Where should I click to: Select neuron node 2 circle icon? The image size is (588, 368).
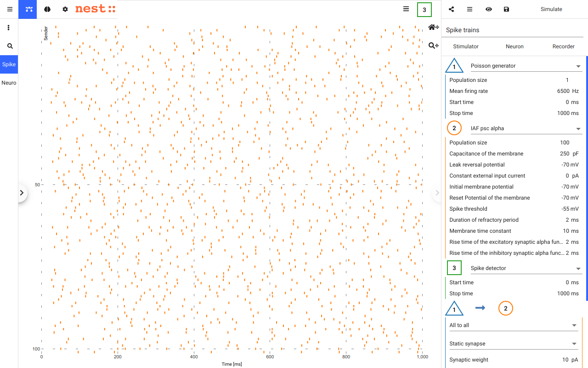point(454,128)
